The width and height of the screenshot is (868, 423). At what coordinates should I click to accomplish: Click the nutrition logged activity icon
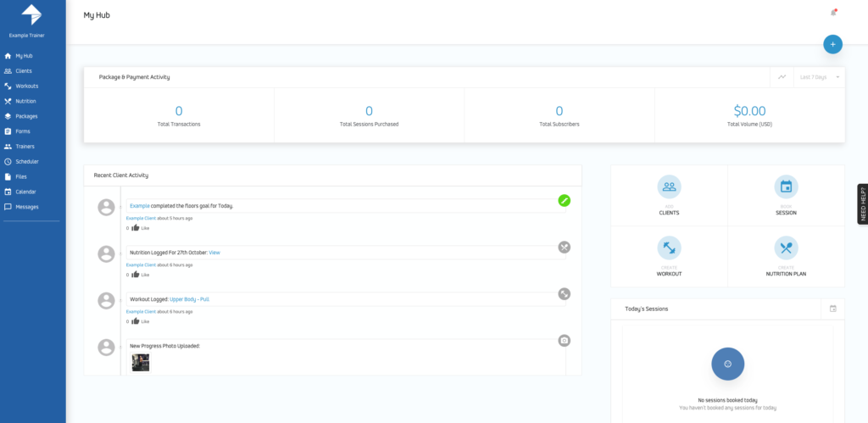tap(564, 247)
